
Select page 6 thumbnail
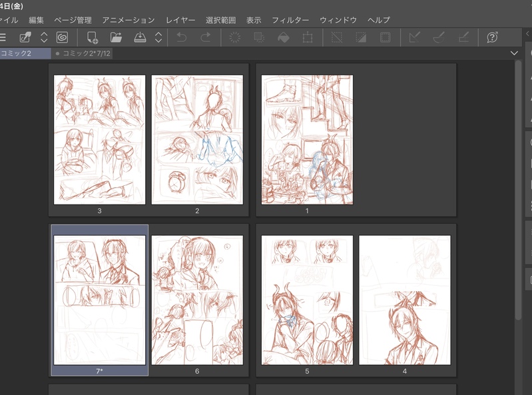[x=197, y=300]
